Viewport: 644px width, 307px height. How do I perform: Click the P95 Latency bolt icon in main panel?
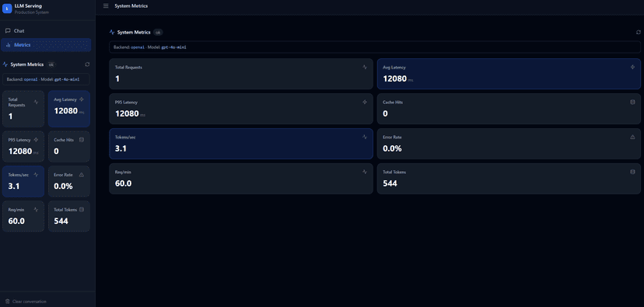coord(365,102)
